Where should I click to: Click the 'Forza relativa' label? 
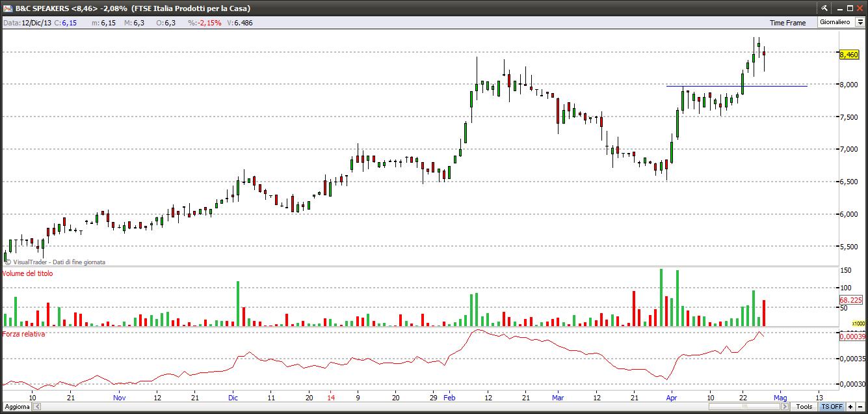tap(23, 334)
